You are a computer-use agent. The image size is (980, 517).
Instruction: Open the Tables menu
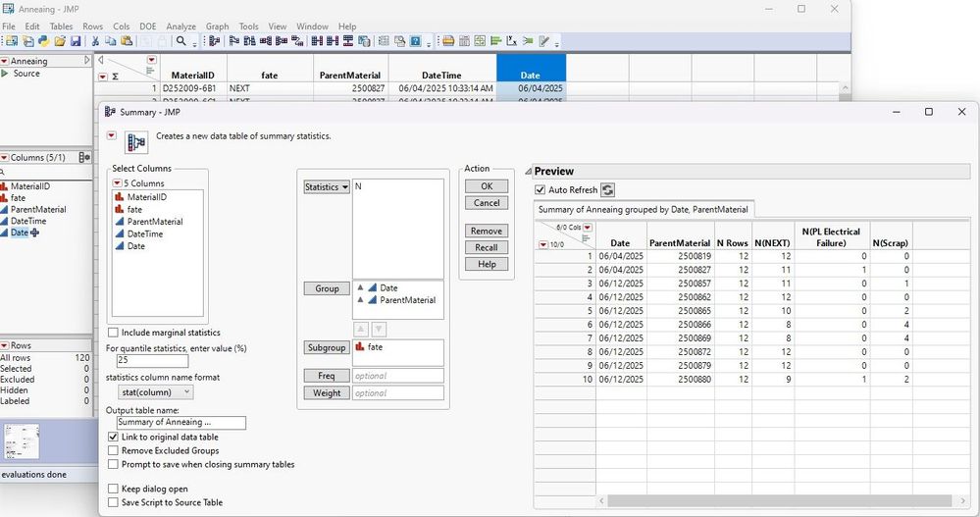61,26
